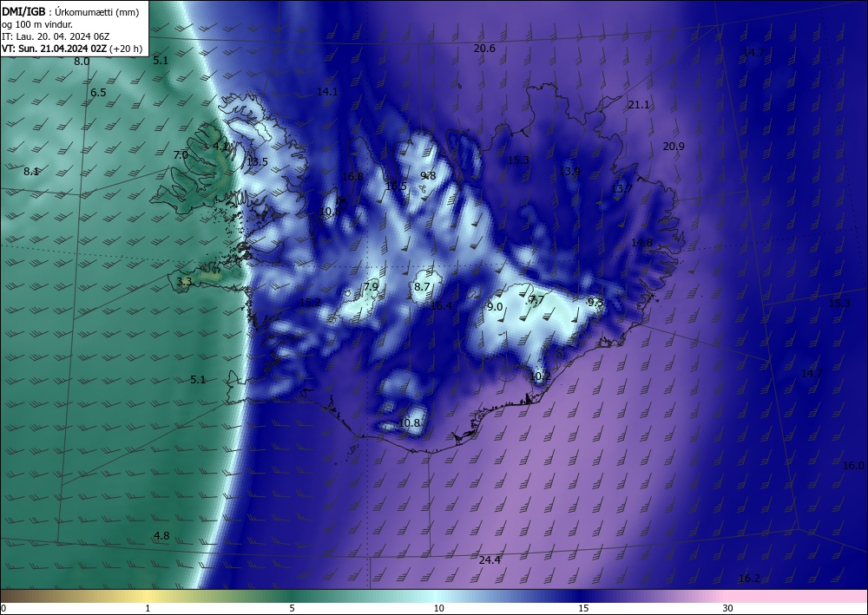Click the 16.8 value label
Screen dimensions: 868x615
352,177
